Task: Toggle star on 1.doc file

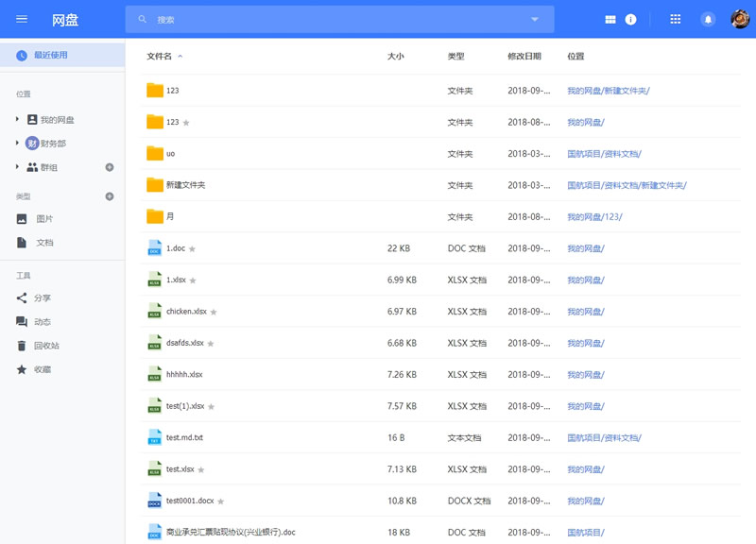Action: pos(193,249)
